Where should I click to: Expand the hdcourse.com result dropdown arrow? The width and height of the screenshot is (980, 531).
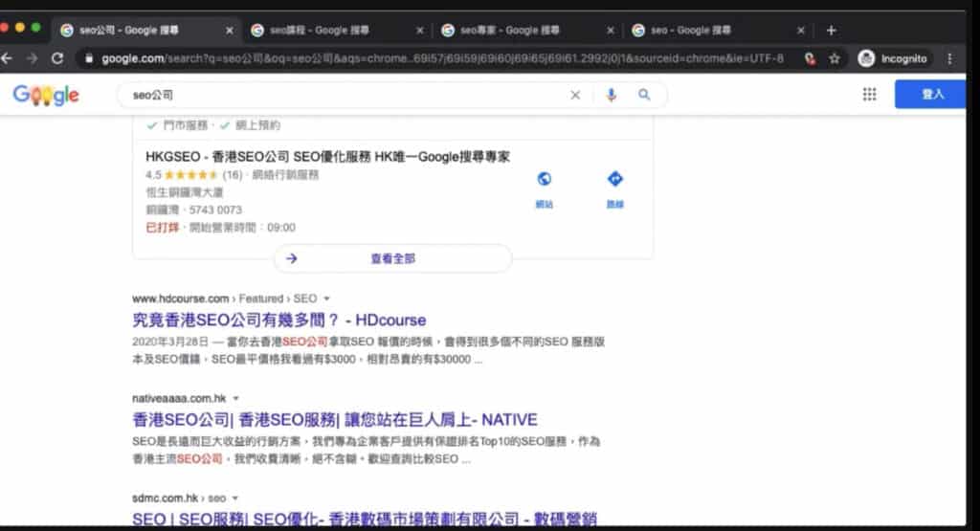(x=326, y=299)
